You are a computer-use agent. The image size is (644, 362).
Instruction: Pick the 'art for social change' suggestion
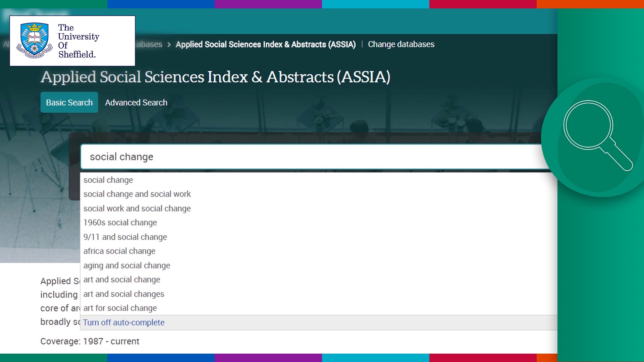pyautogui.click(x=120, y=308)
